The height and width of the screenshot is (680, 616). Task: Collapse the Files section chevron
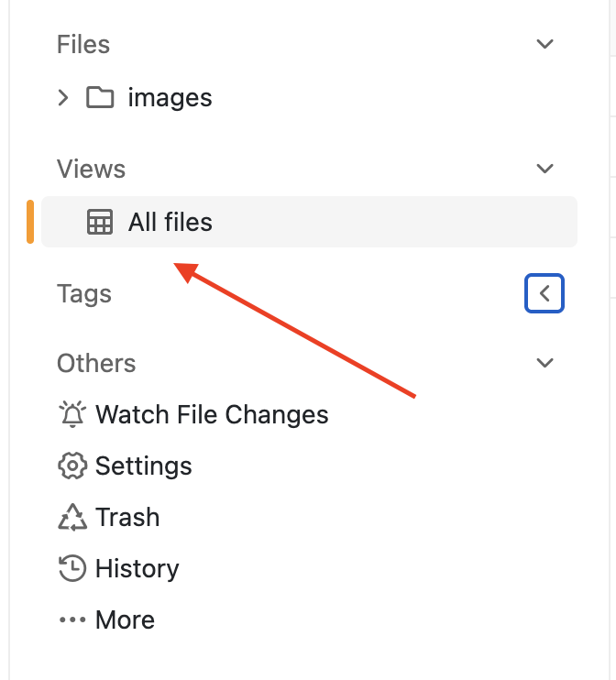544,44
